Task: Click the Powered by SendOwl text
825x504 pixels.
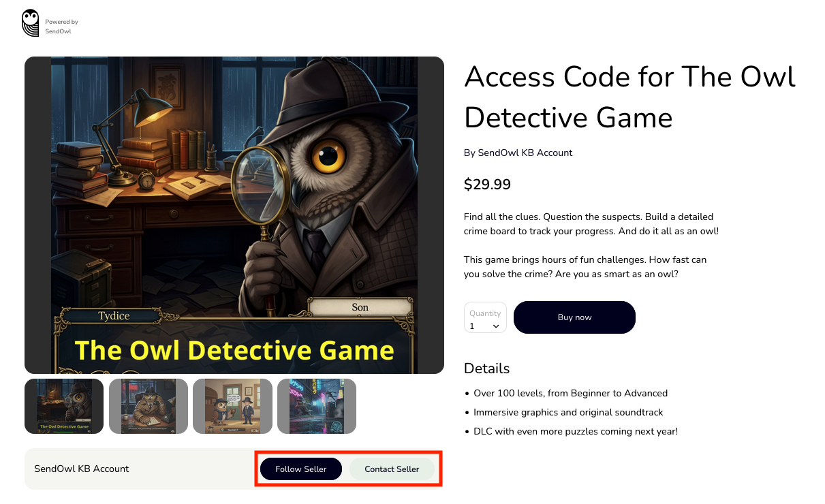Action: [x=62, y=27]
